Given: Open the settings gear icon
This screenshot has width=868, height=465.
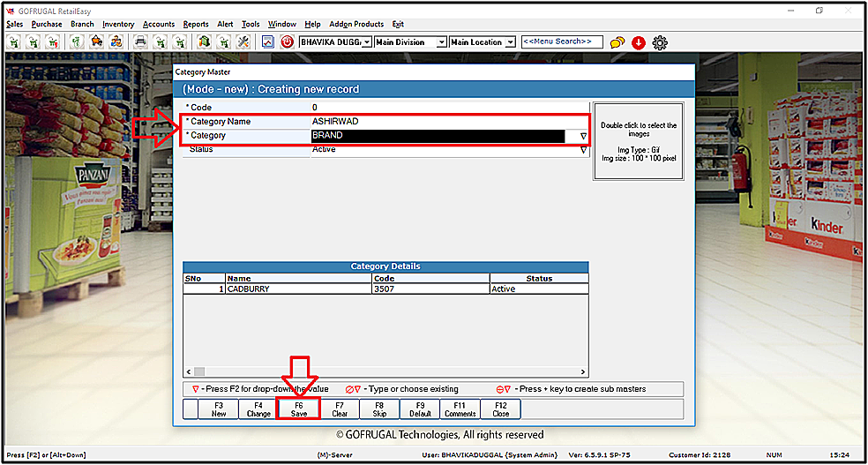Looking at the screenshot, I should tap(660, 42).
